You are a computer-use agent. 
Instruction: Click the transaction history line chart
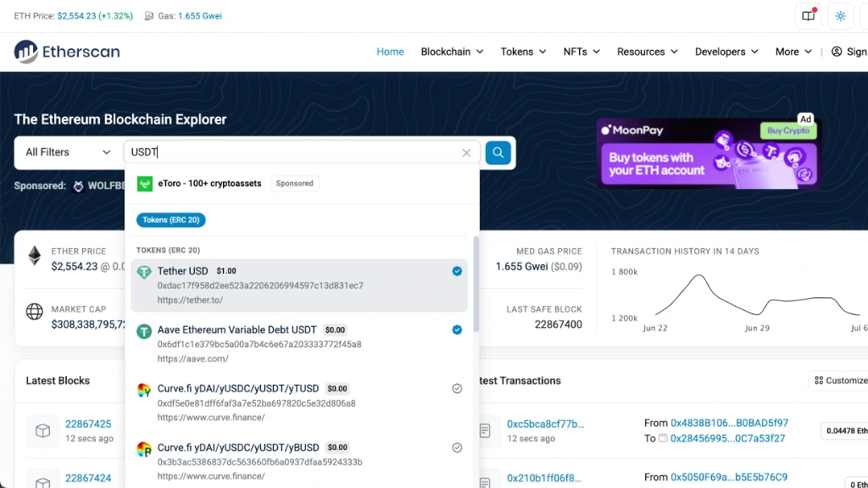757,296
